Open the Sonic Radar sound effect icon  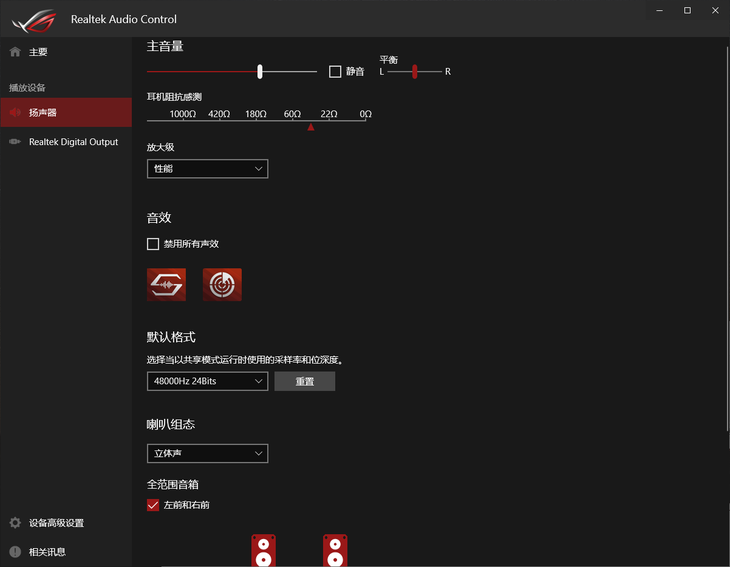pyautogui.click(x=222, y=284)
